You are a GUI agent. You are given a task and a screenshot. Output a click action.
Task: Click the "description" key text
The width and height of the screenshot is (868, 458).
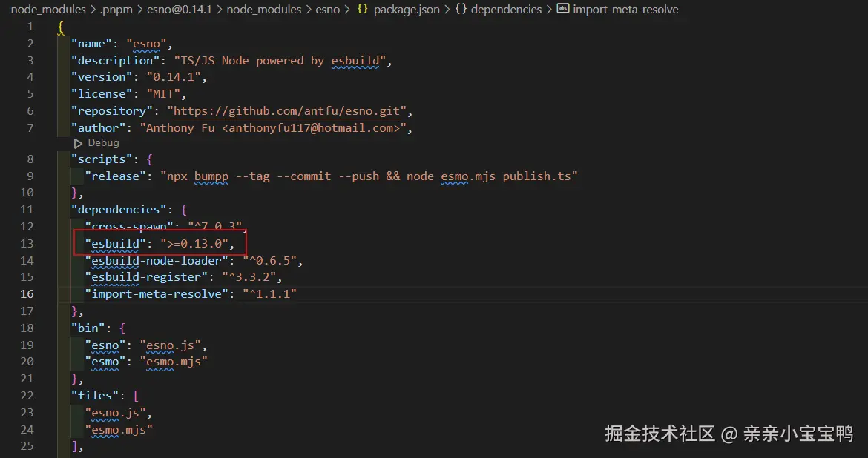coord(115,60)
